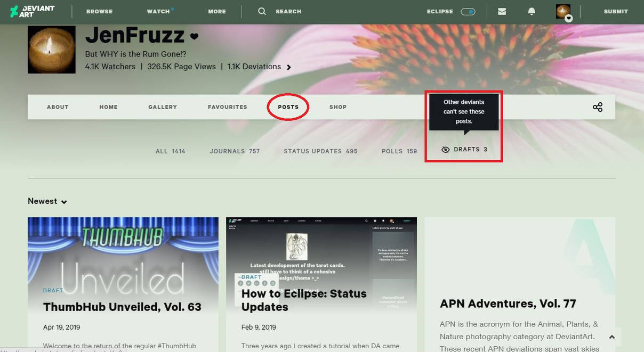Click the Feb 9, 2019 date
Image resolution: width=644 pixels, height=352 pixels.
click(x=259, y=327)
